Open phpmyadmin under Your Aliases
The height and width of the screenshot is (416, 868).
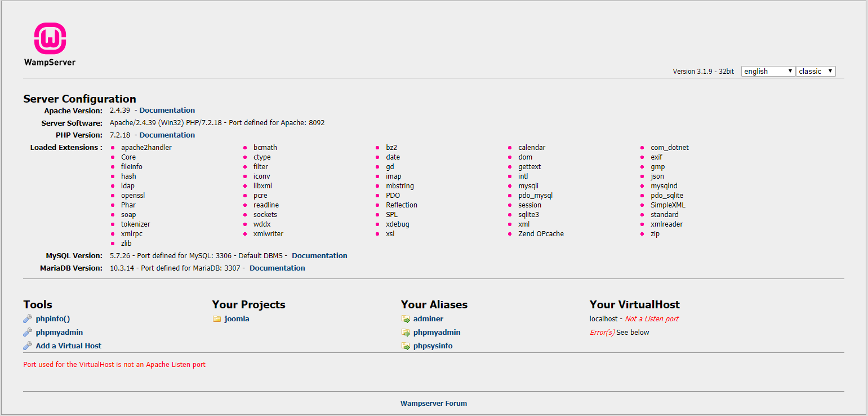[x=437, y=333]
